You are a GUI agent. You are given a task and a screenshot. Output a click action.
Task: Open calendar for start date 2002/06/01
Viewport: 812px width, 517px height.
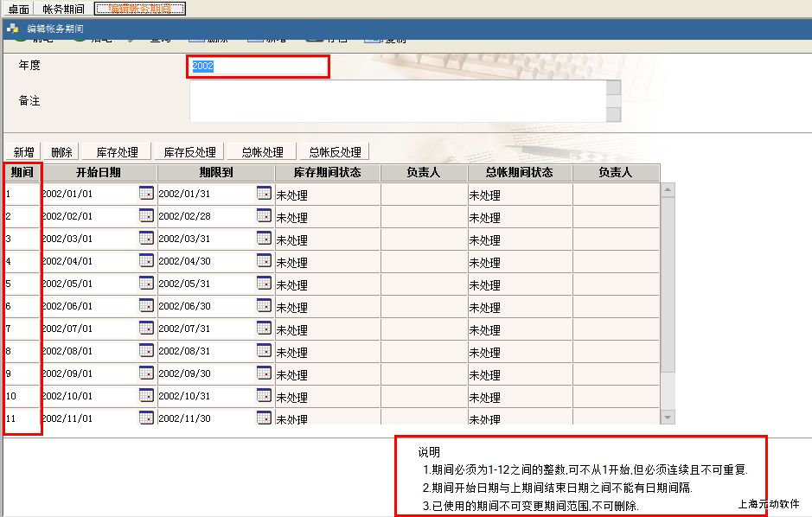click(x=146, y=305)
